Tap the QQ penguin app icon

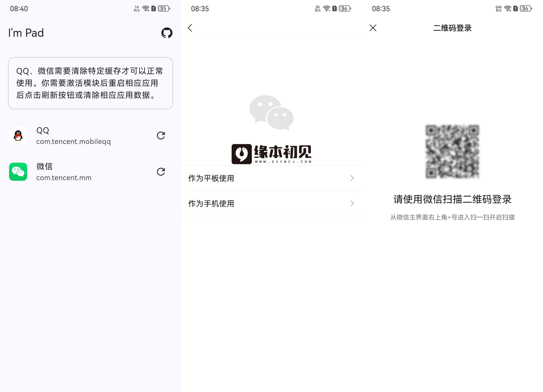[x=18, y=136]
